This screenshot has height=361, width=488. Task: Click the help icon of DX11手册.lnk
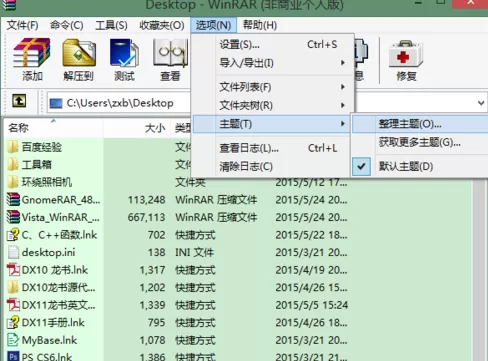coord(13,322)
